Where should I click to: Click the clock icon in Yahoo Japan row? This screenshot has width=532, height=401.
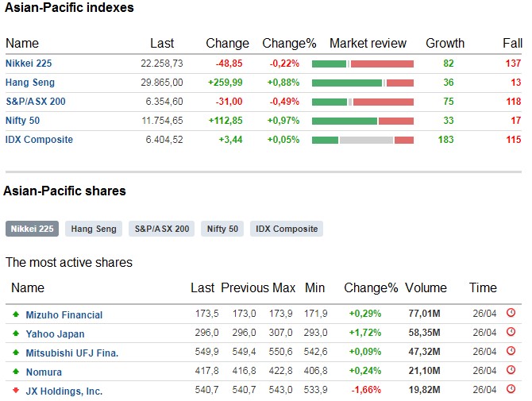(511, 334)
